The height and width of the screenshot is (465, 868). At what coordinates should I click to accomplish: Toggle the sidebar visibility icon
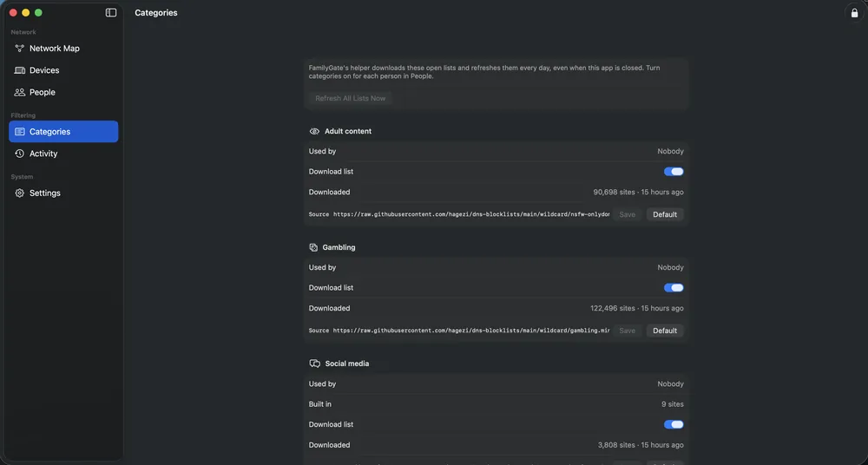[x=111, y=13]
